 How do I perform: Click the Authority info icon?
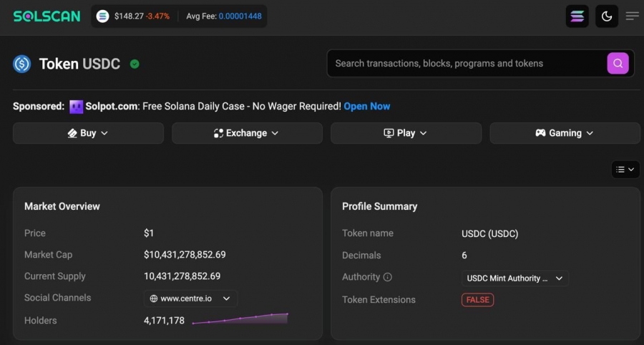[x=387, y=277]
